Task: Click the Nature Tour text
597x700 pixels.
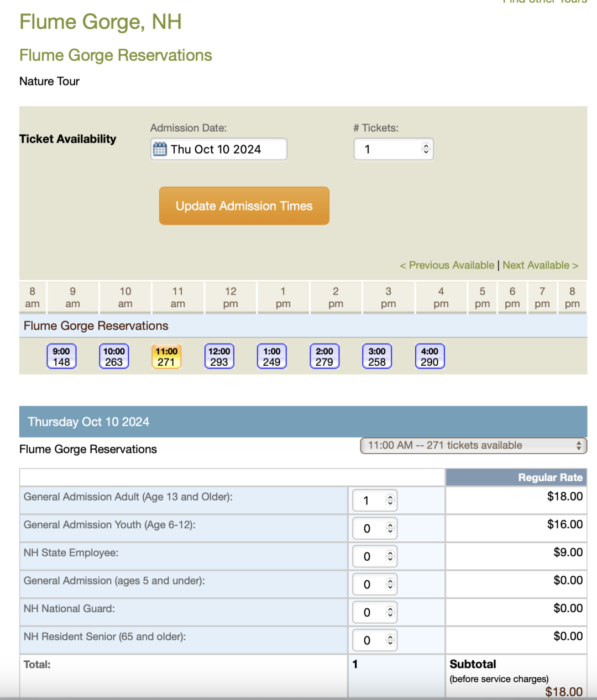Action: coord(50,81)
